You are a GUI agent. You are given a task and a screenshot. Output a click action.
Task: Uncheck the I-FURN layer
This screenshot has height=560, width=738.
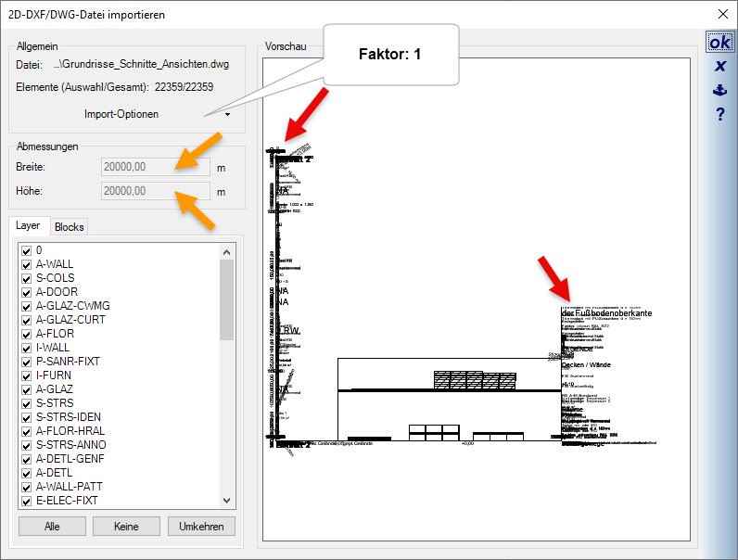click(27, 375)
